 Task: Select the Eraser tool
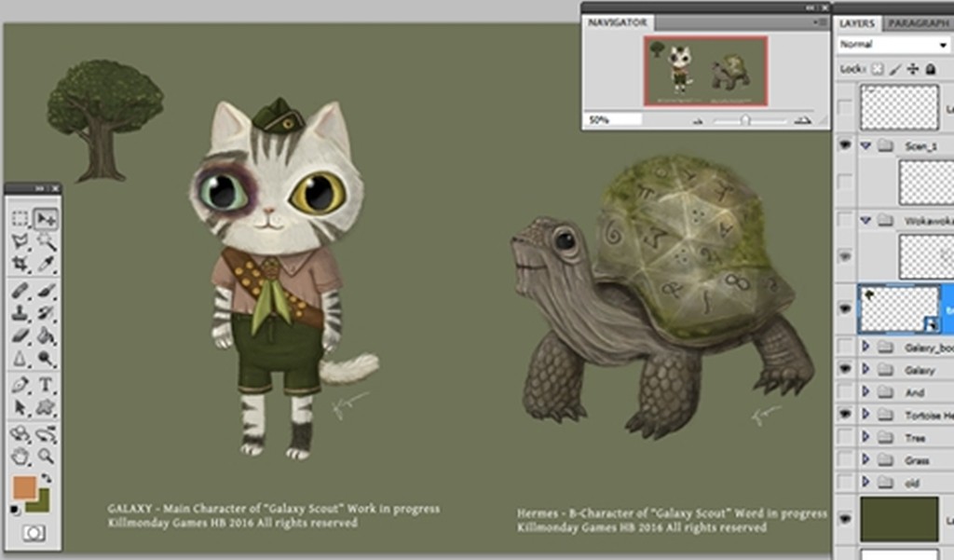pos(20,335)
